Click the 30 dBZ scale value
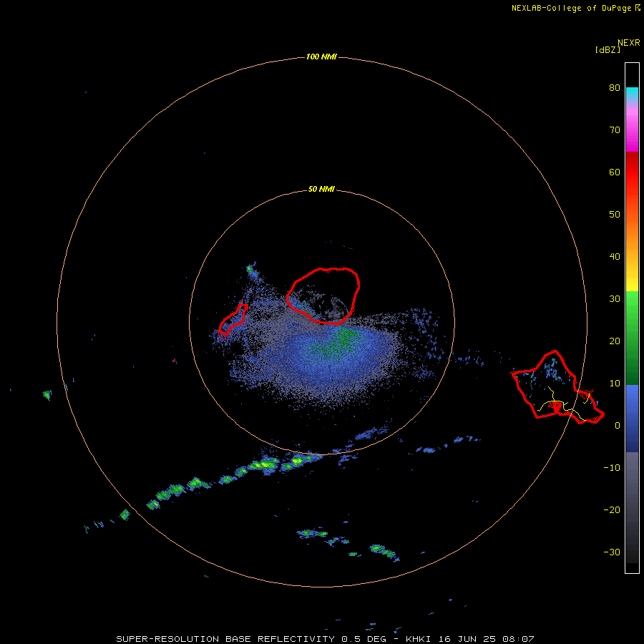The width and height of the screenshot is (644, 644). pos(615,298)
